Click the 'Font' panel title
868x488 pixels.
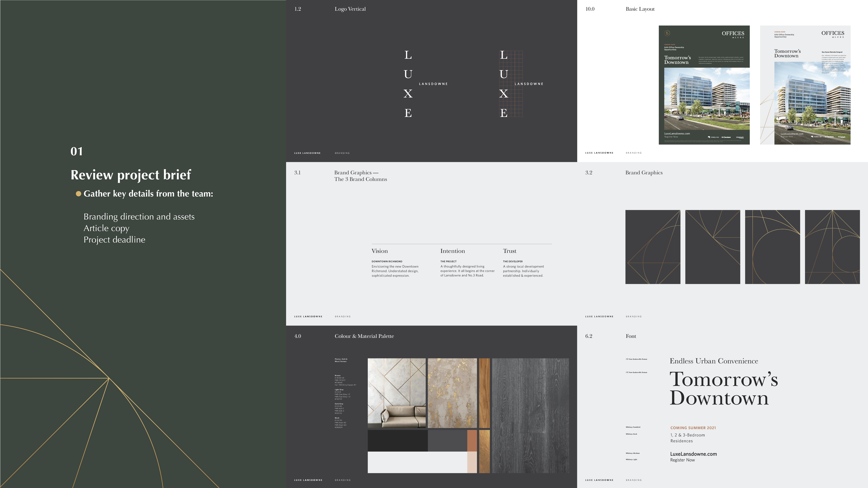click(x=631, y=336)
